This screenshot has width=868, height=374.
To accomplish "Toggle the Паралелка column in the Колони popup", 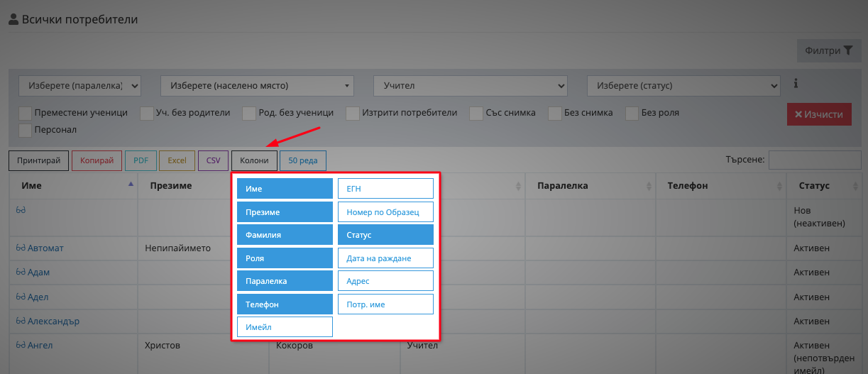I will click(x=285, y=280).
